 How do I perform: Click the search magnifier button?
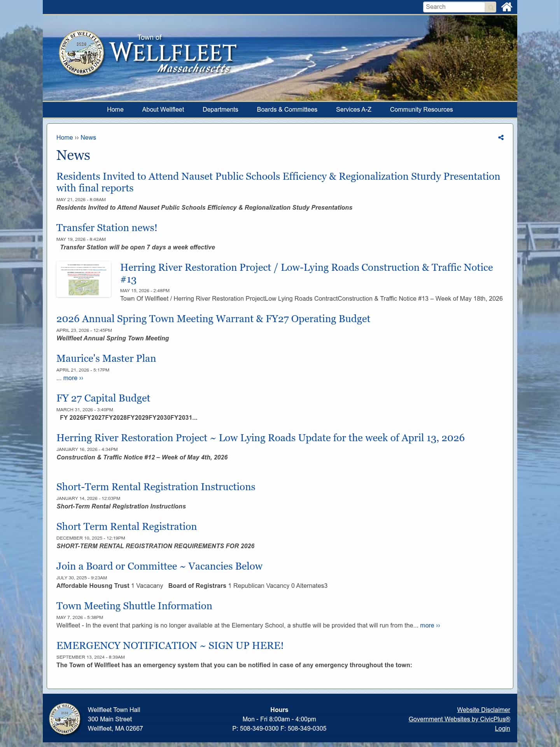[x=491, y=7]
